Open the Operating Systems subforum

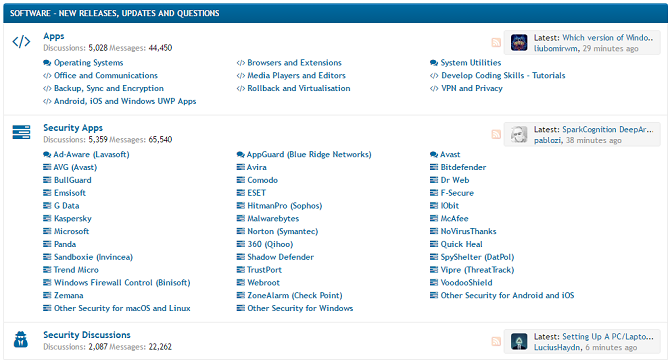point(88,63)
